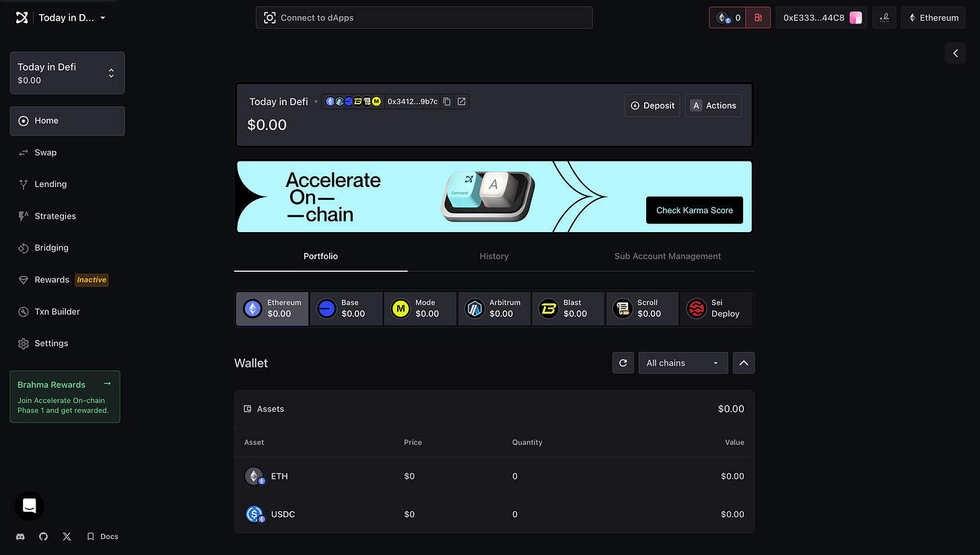The image size is (980, 555).
Task: Click the USDC token icon in the assets table
Action: (x=254, y=515)
